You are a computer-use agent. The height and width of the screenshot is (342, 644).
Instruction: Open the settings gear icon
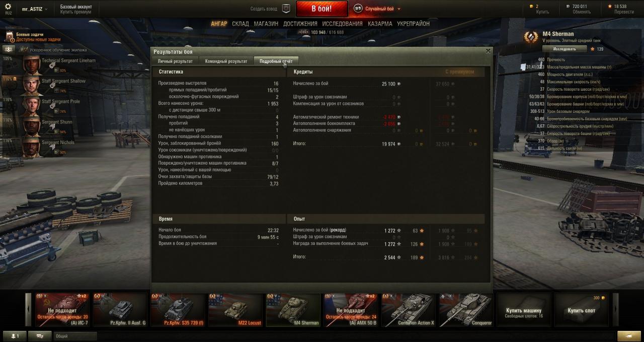(x=8, y=7)
